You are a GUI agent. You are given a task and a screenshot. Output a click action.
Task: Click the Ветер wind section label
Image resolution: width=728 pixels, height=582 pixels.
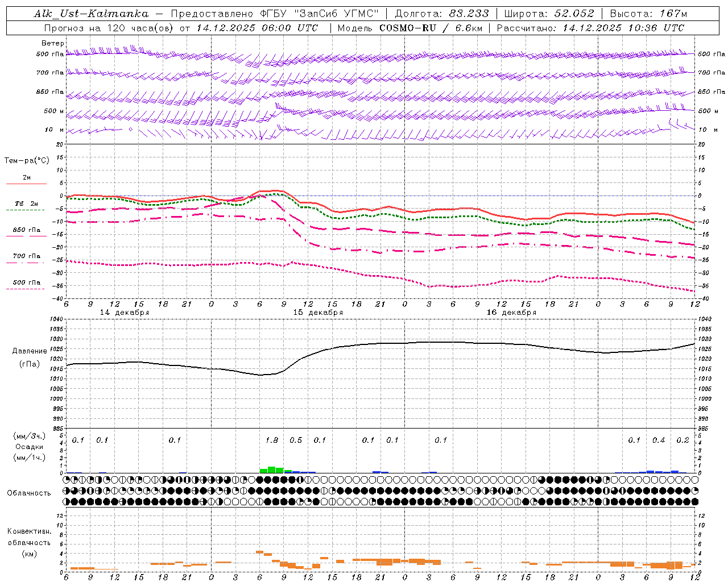coord(53,43)
